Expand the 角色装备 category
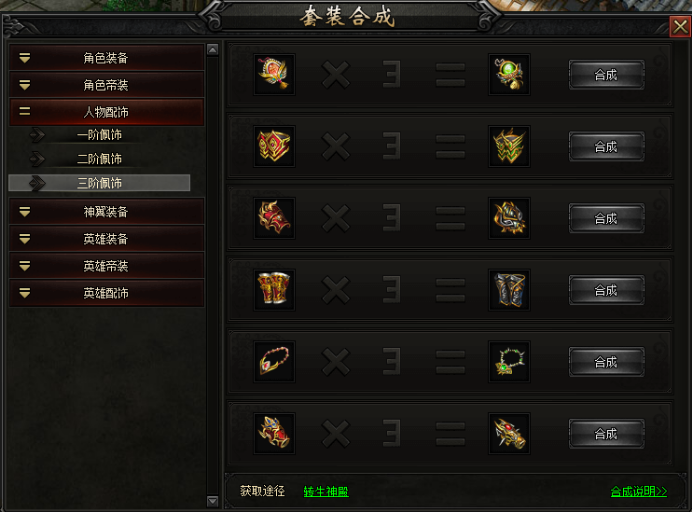The image size is (693, 513). (x=107, y=58)
